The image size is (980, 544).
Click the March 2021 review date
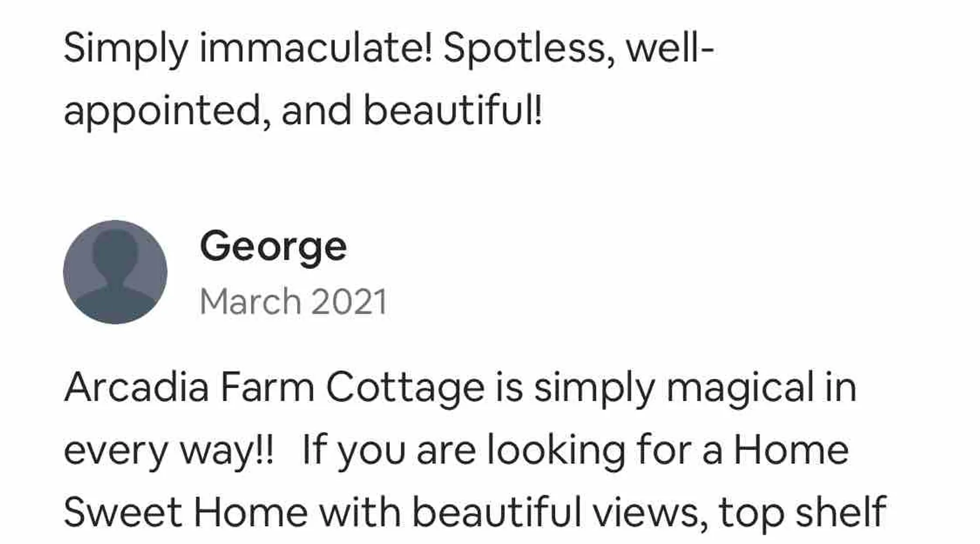pyautogui.click(x=293, y=302)
